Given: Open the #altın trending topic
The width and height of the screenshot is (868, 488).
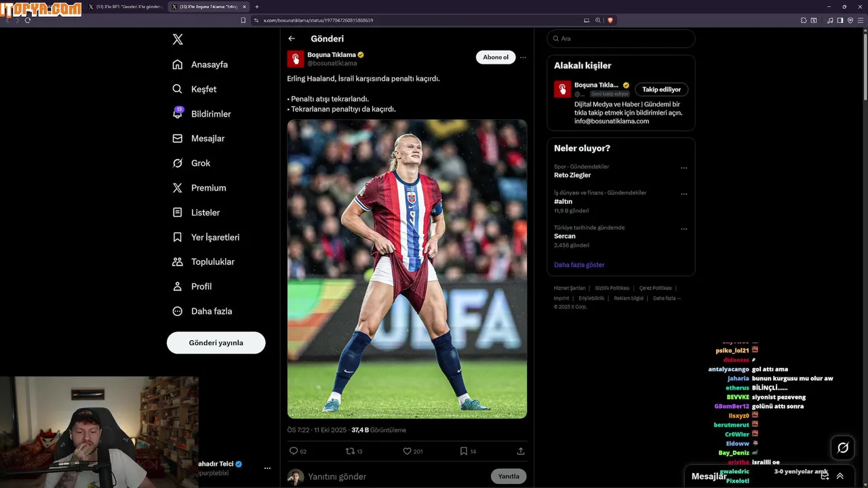Looking at the screenshot, I should 563,201.
